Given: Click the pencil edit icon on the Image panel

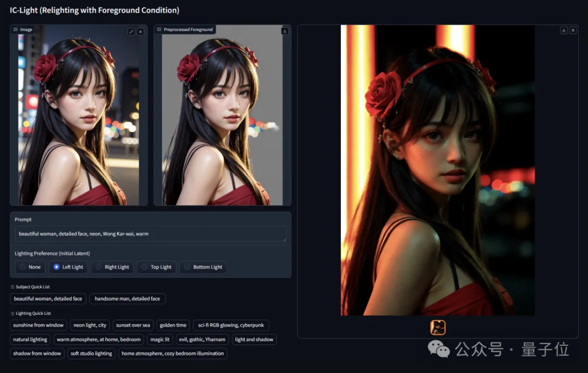Looking at the screenshot, I should click(x=131, y=32).
